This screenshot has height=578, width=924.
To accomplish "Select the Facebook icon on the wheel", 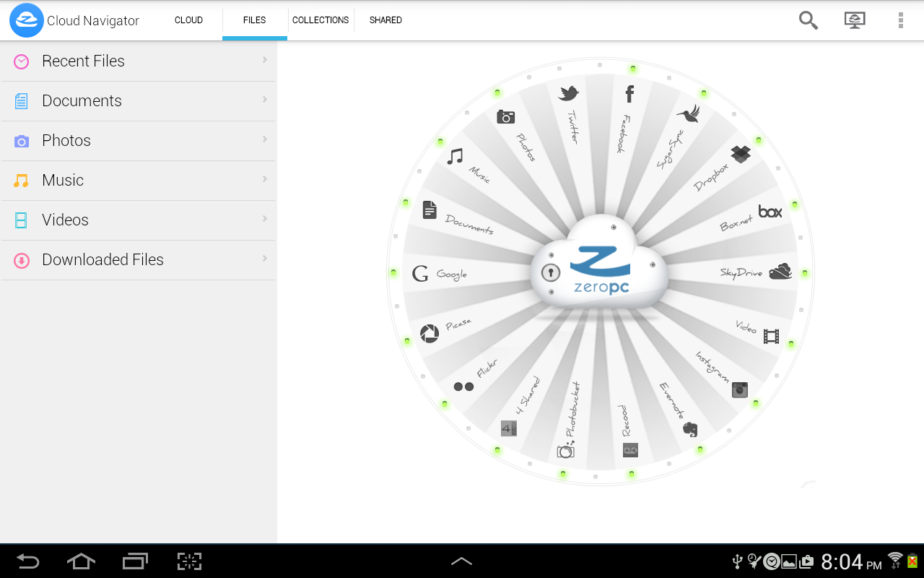I will tap(629, 93).
